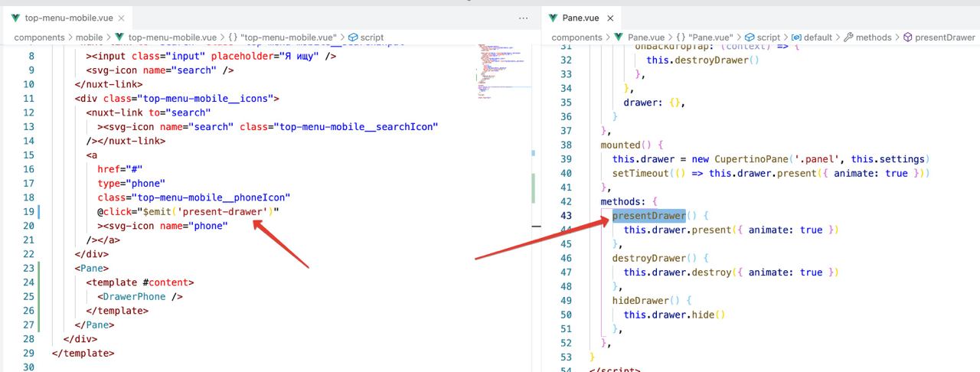Open the More Actions ellipsis menu
This screenshot has height=372, width=980.
pyautogui.click(x=523, y=18)
